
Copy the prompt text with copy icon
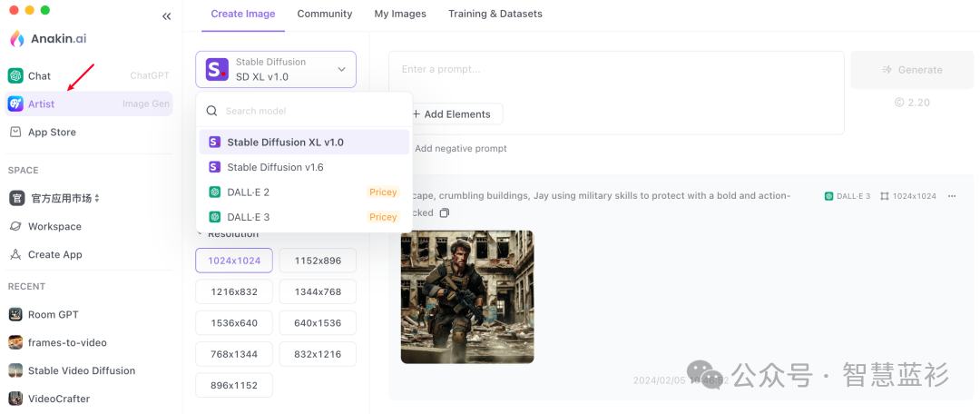point(445,213)
